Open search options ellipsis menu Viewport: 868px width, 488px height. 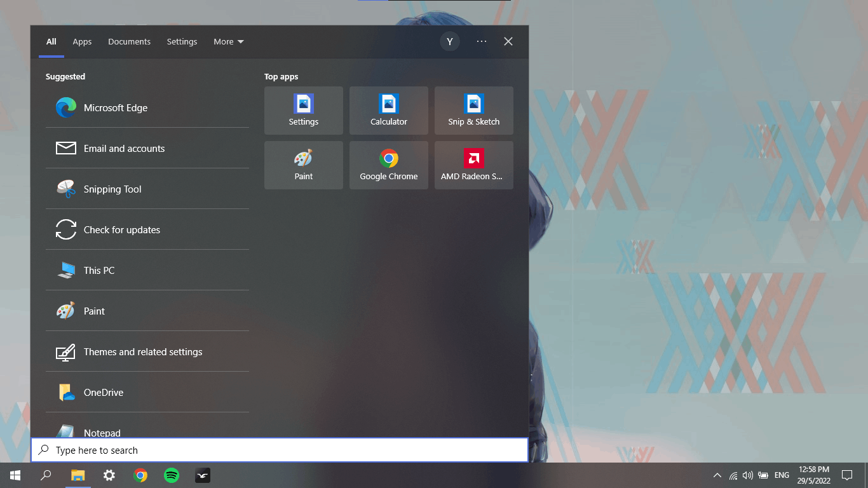coord(482,41)
